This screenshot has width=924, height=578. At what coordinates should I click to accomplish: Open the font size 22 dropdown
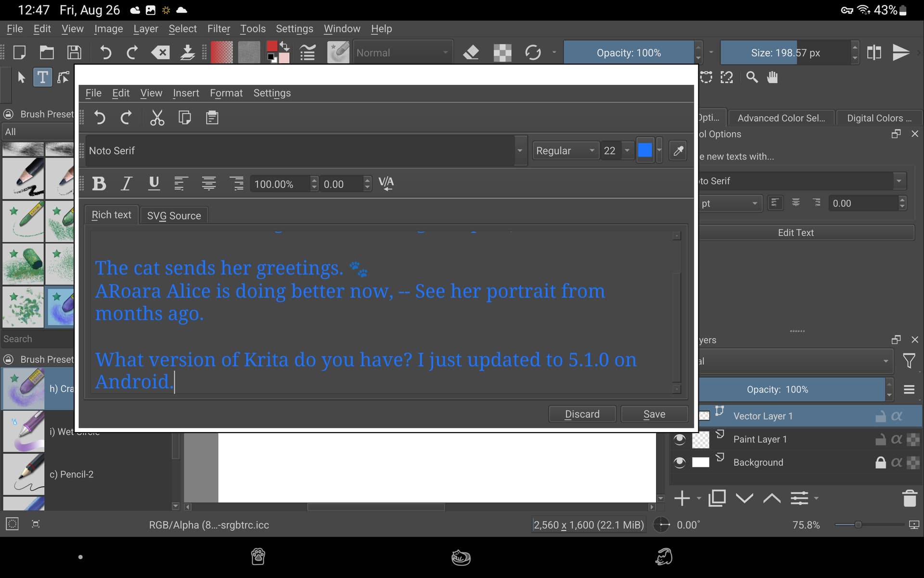pyautogui.click(x=627, y=151)
